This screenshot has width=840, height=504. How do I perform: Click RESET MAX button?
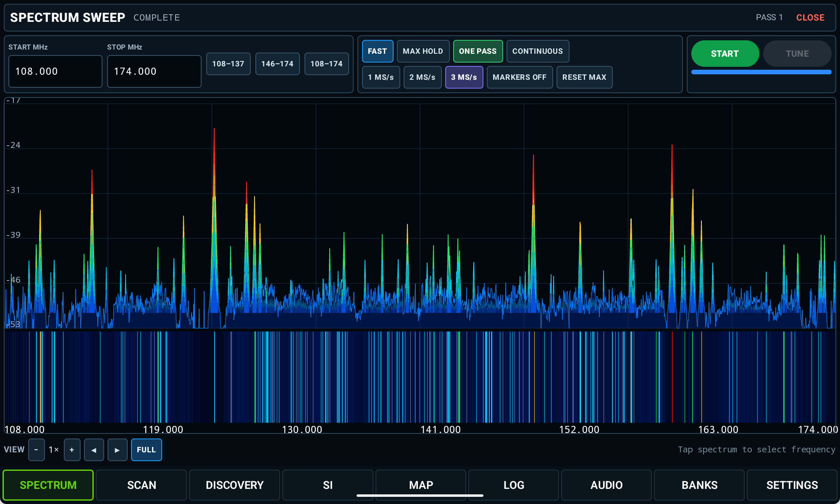pos(584,77)
